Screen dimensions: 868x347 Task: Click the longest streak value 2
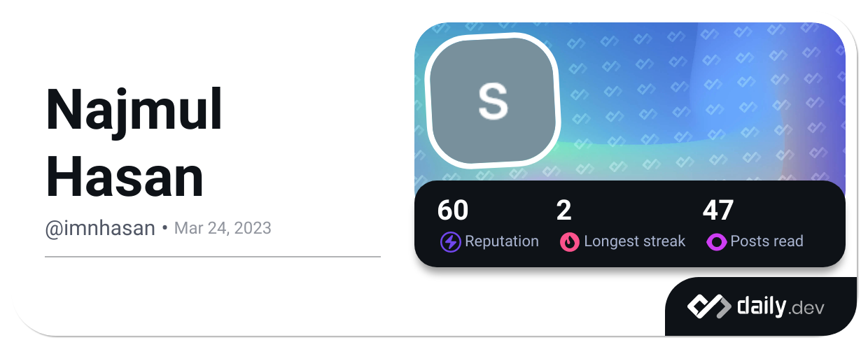pos(564,210)
